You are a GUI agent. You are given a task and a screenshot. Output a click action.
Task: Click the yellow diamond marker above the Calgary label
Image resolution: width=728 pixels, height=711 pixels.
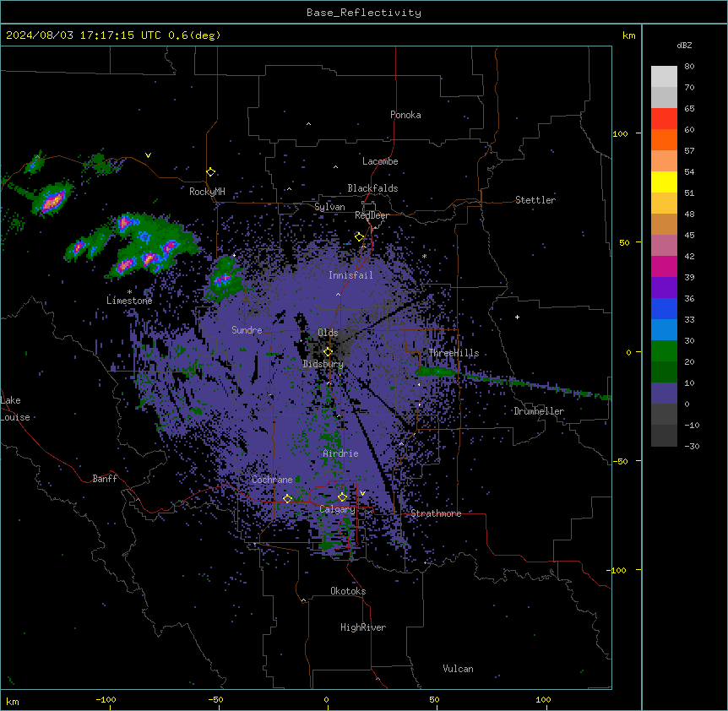[x=342, y=497]
